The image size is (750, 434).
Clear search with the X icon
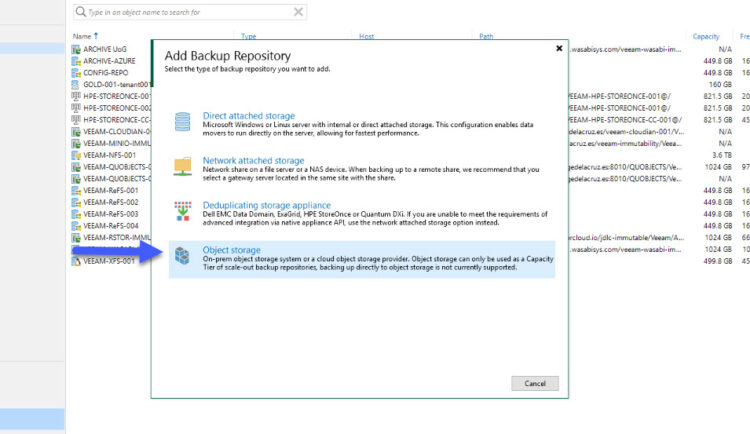298,12
